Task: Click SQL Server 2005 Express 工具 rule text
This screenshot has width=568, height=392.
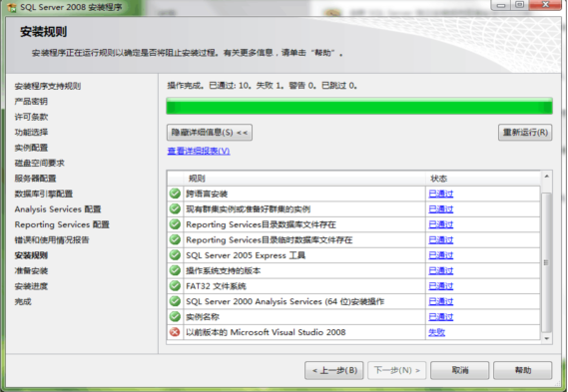Action: [246, 255]
